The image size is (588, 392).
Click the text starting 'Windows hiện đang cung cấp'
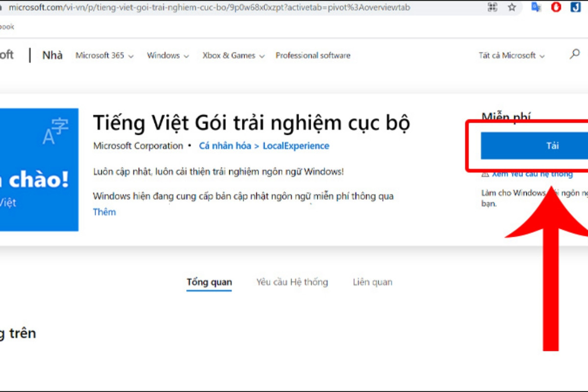point(244,196)
